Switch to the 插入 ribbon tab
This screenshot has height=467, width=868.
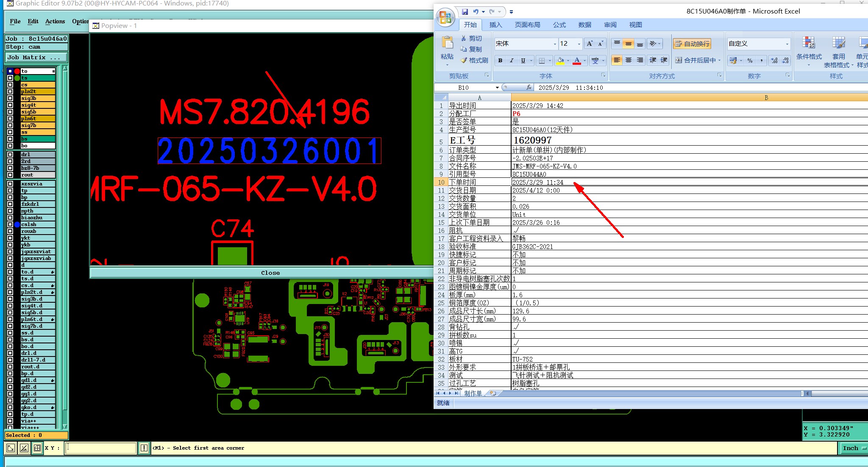click(x=495, y=25)
